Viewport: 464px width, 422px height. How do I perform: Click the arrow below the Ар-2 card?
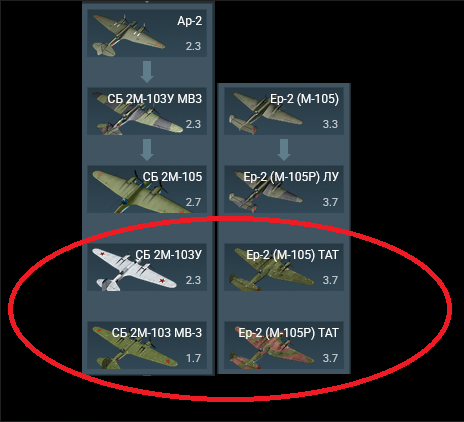(147, 72)
